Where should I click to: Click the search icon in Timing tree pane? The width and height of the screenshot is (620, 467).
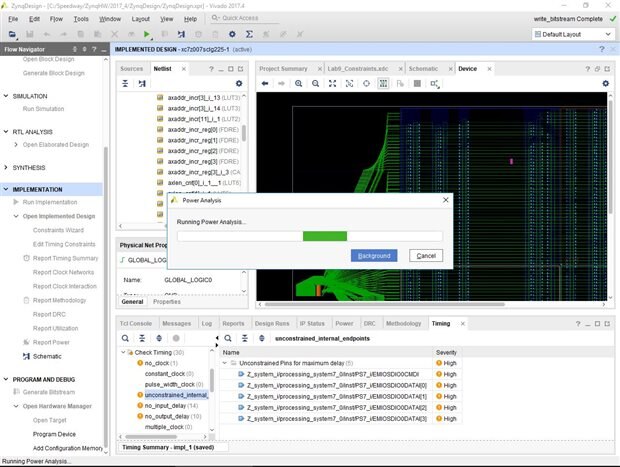click(x=126, y=338)
